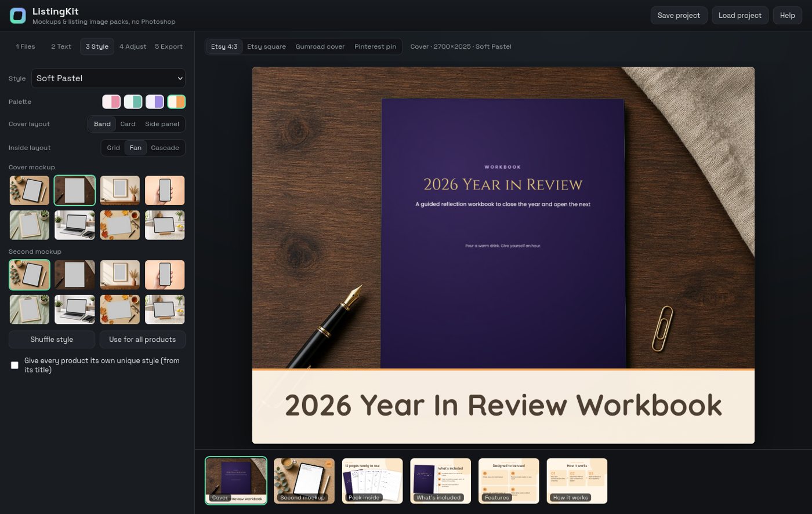Go to the 2 Text step tab
The width and height of the screenshot is (812, 514).
[x=61, y=46]
